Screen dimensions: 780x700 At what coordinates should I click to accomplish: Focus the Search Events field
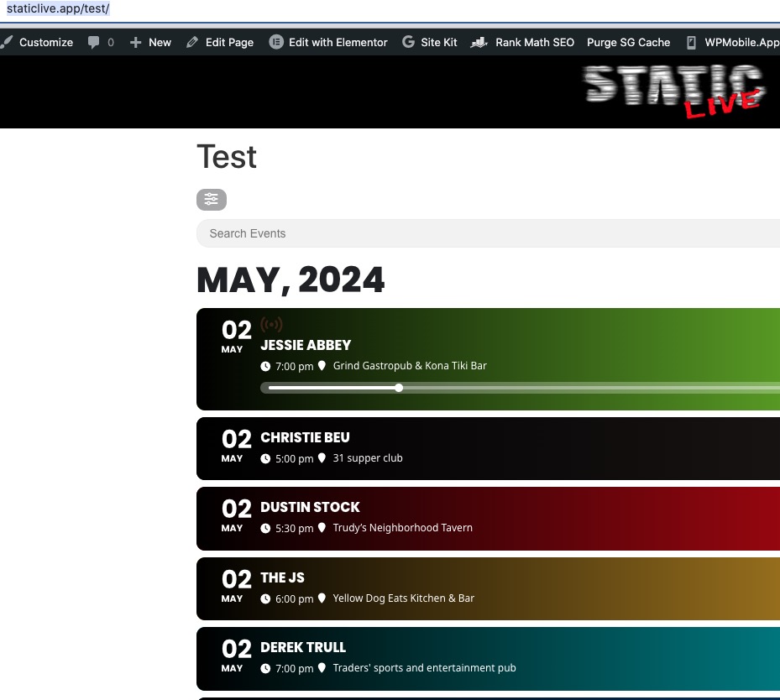488,233
